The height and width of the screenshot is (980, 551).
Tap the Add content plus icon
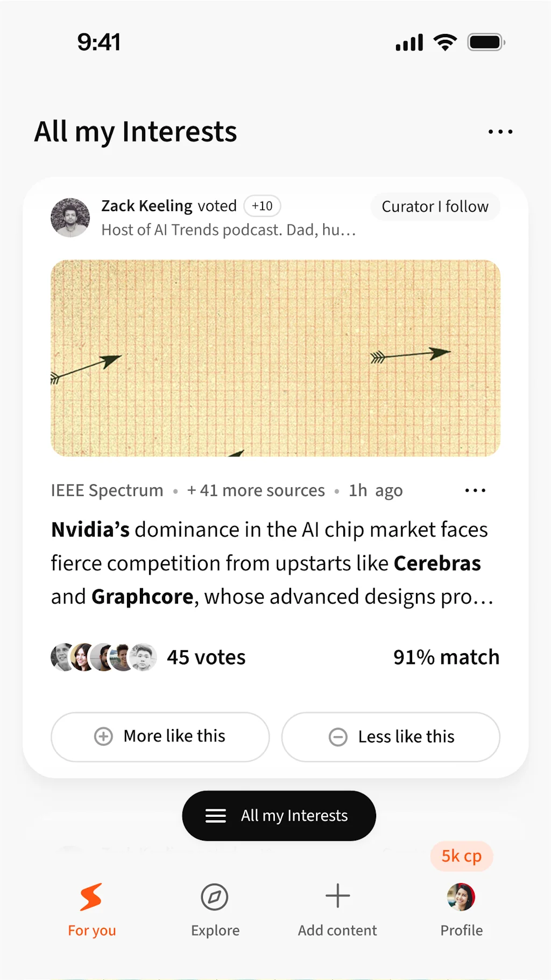coord(337,896)
